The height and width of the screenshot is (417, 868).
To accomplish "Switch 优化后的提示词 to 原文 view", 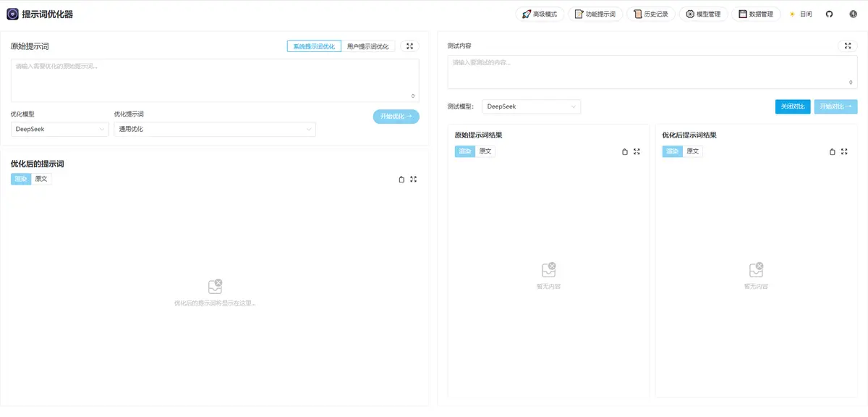I will (41, 179).
